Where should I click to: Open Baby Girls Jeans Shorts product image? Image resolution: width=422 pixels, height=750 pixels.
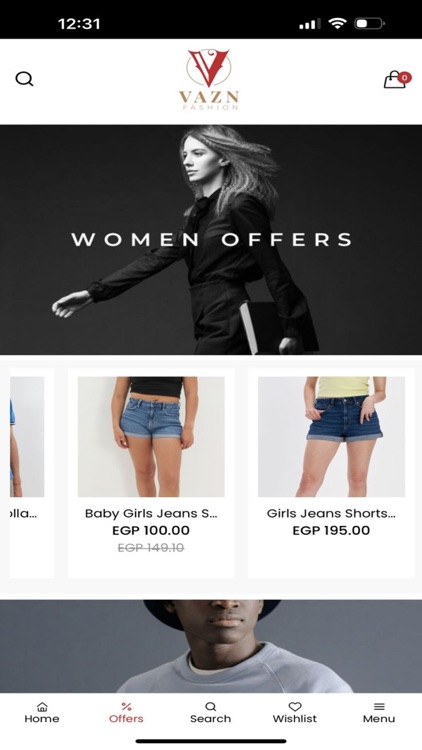[151, 437]
